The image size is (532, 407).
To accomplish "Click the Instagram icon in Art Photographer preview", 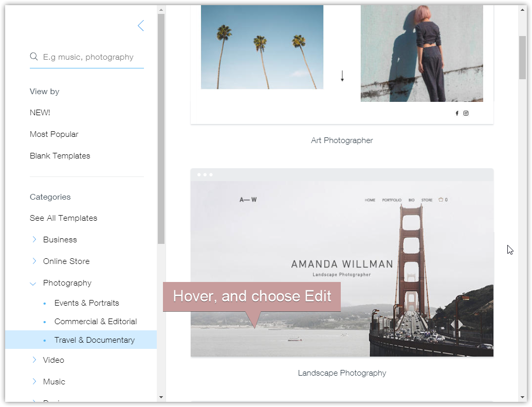I will pyautogui.click(x=466, y=113).
